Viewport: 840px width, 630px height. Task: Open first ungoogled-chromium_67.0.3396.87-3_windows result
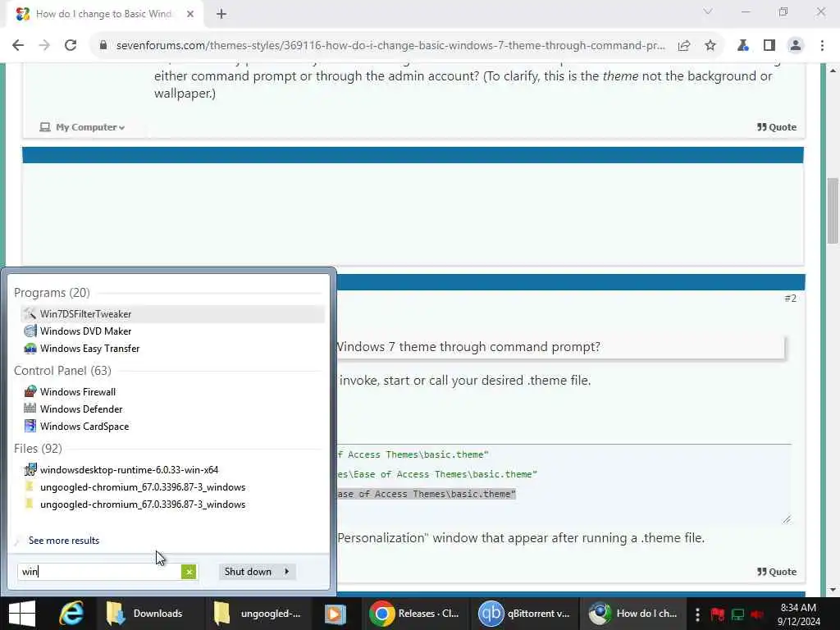tap(172, 487)
